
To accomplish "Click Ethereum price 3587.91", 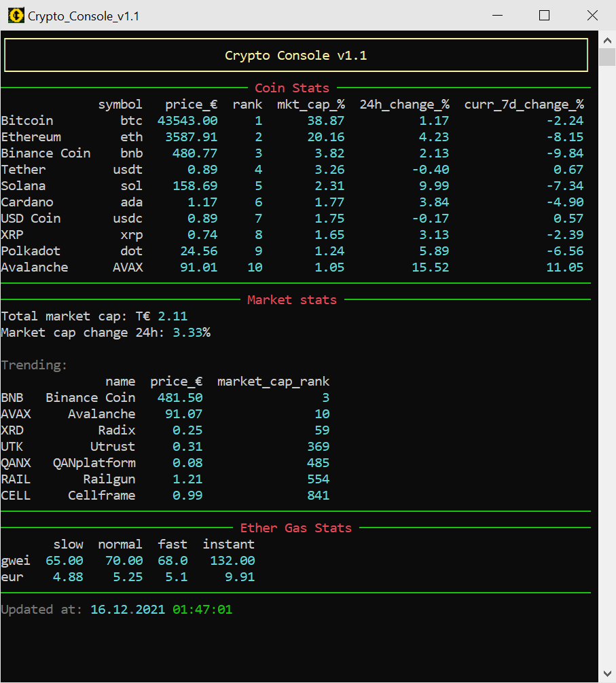I will [x=192, y=137].
